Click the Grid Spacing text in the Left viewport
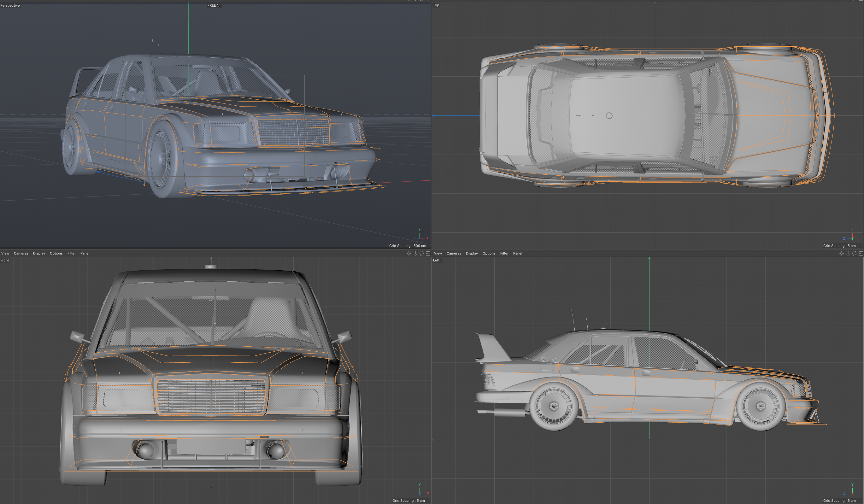 pyautogui.click(x=839, y=501)
